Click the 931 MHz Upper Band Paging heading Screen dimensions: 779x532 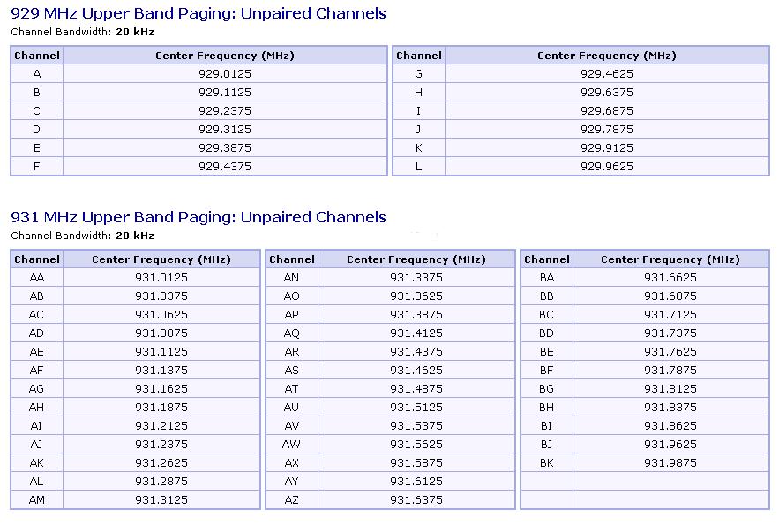click(198, 217)
